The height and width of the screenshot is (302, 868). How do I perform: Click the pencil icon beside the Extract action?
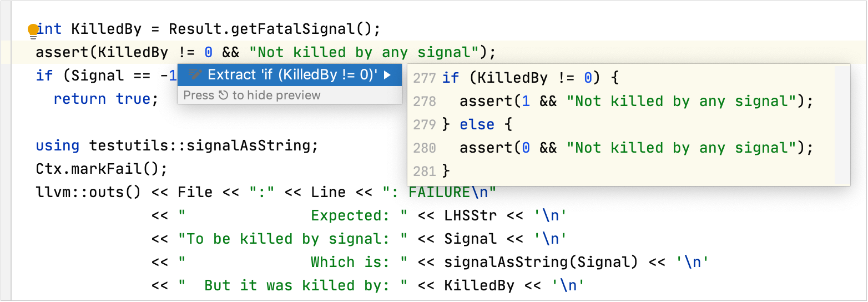194,74
